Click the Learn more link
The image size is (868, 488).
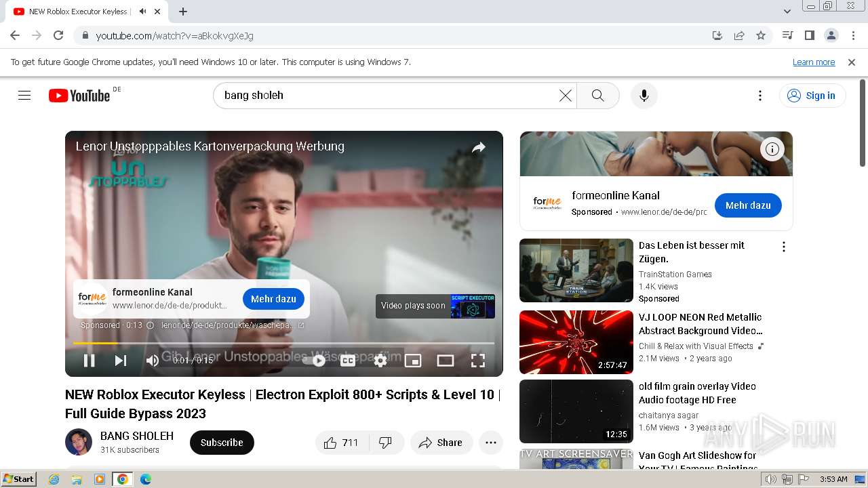814,62
